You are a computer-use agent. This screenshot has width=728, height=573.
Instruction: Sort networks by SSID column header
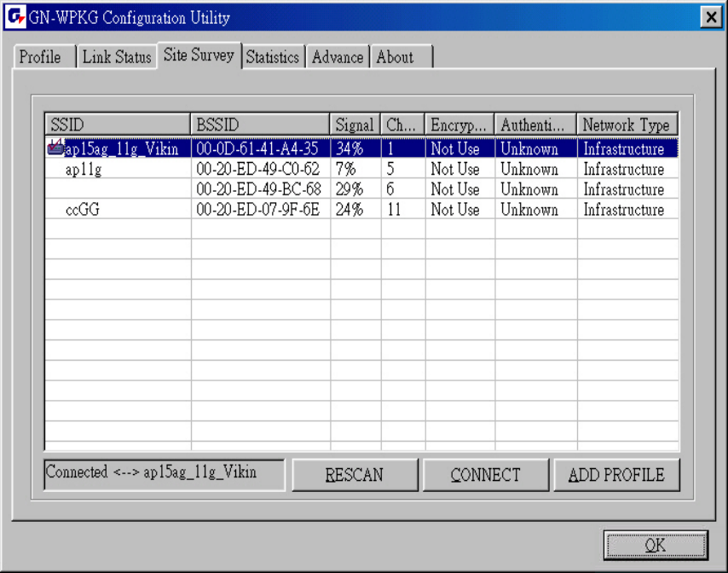[118, 124]
